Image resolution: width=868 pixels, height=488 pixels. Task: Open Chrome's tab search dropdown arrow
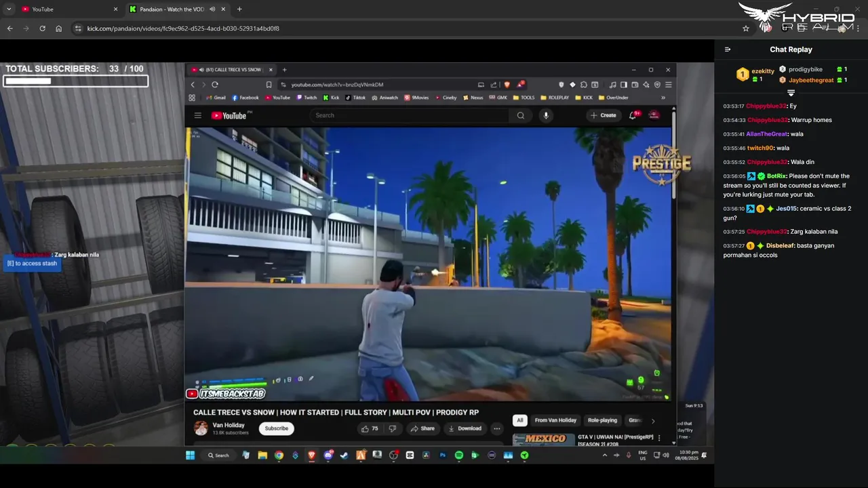pos(9,9)
